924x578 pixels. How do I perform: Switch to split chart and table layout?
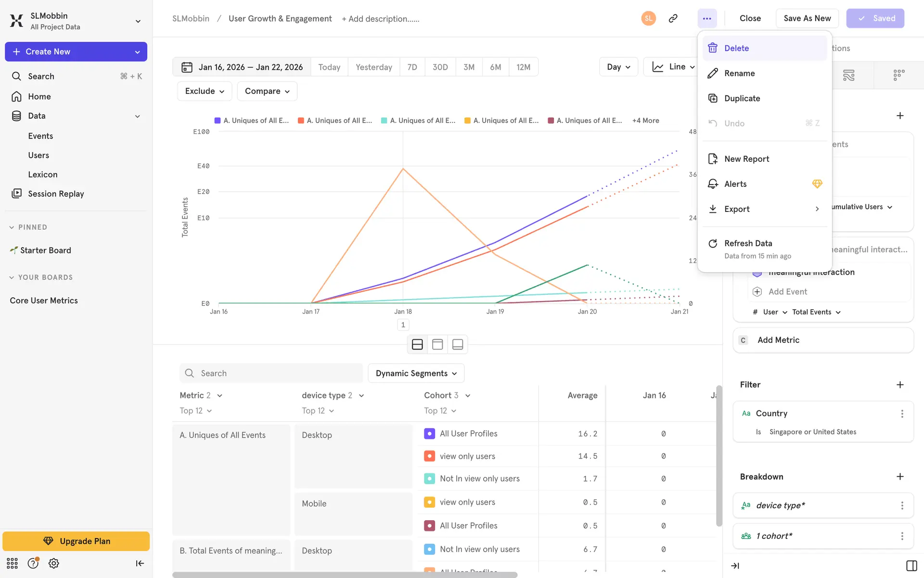[417, 344]
